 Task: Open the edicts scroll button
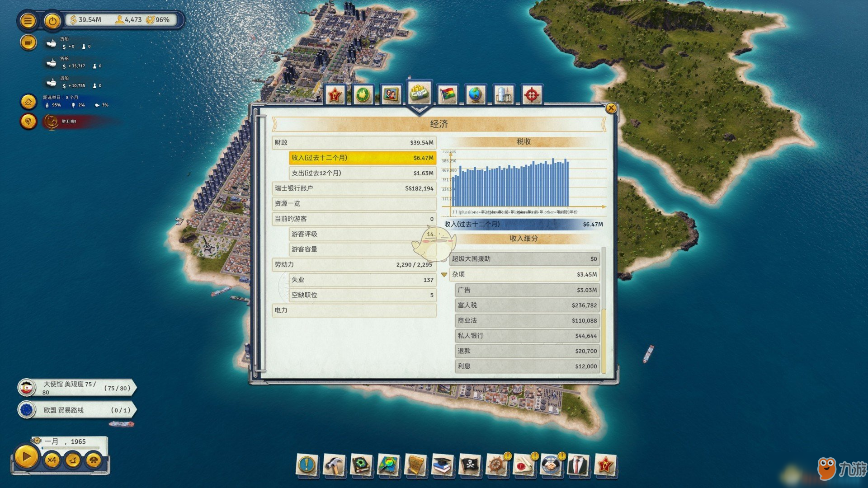[415, 465]
